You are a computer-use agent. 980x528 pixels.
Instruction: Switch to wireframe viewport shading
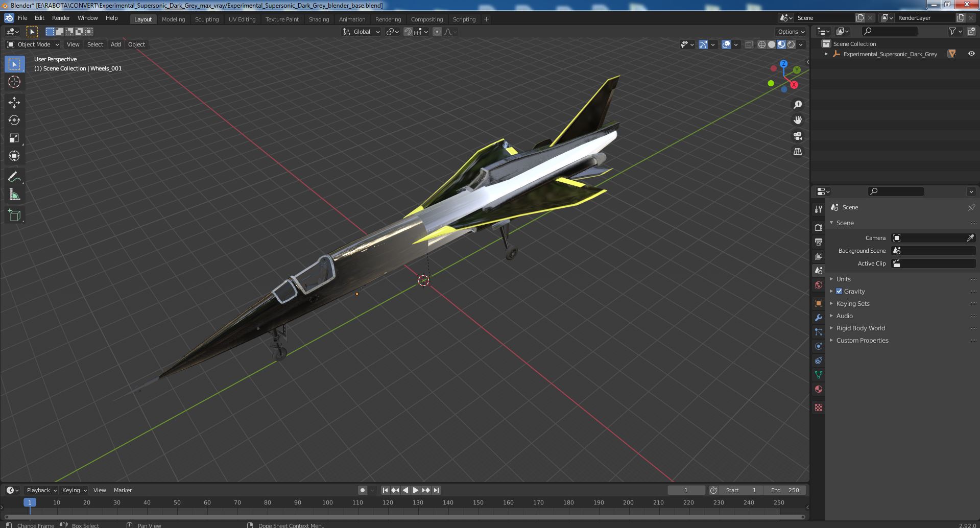pos(762,44)
